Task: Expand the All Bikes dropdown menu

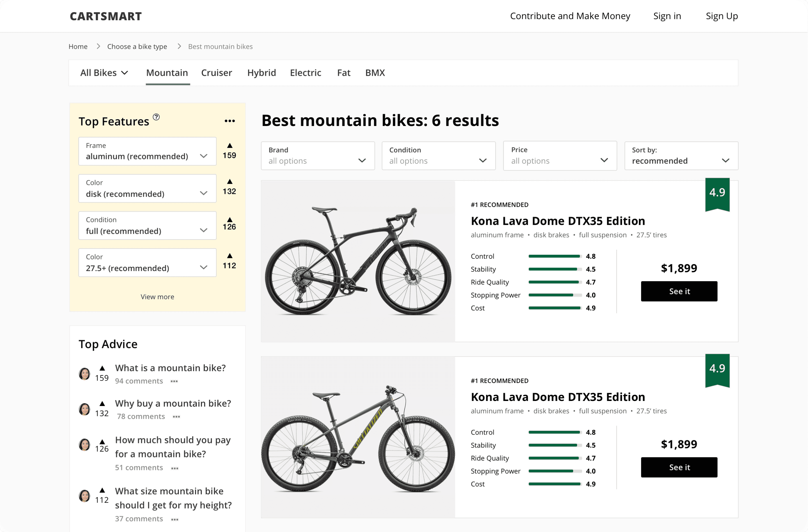Action: pos(104,73)
